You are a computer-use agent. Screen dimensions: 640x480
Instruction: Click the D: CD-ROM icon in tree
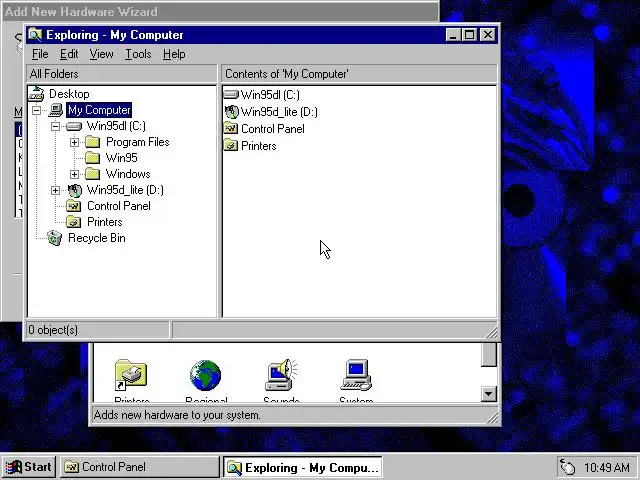pos(75,190)
